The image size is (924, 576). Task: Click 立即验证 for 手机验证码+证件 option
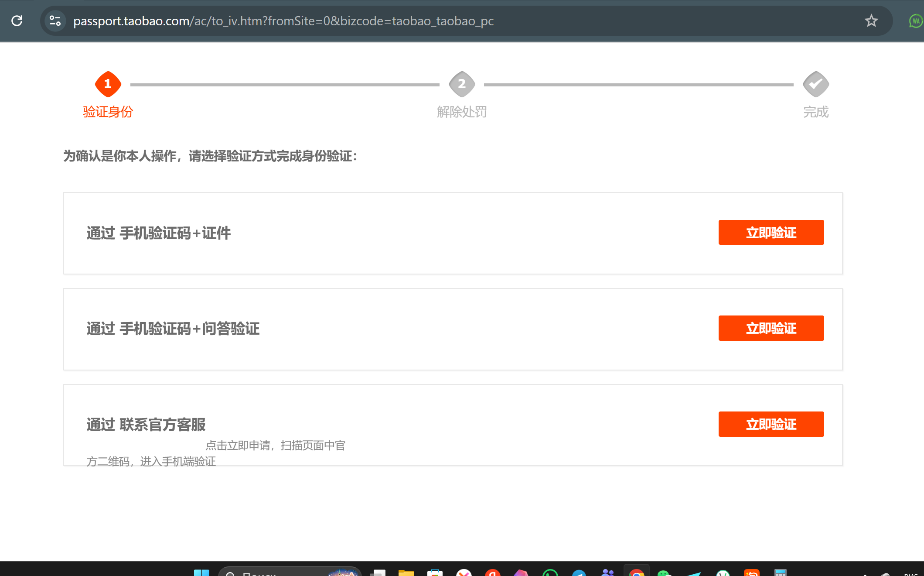pos(771,233)
